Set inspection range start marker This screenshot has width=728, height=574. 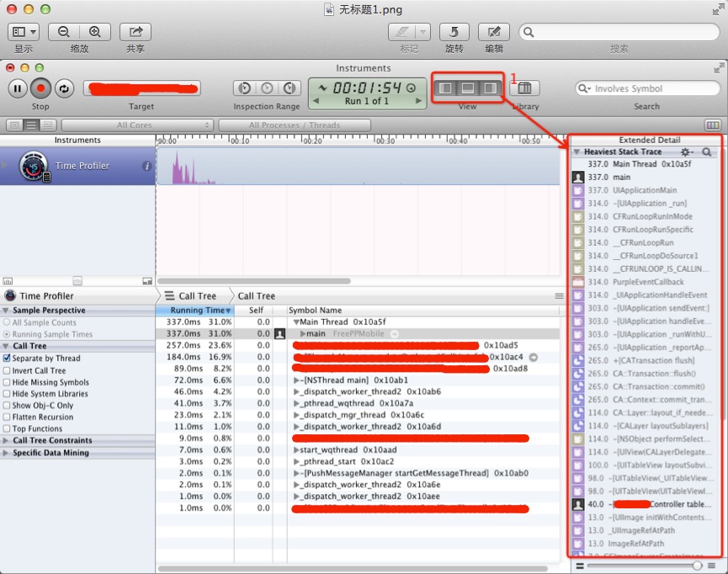pos(245,88)
